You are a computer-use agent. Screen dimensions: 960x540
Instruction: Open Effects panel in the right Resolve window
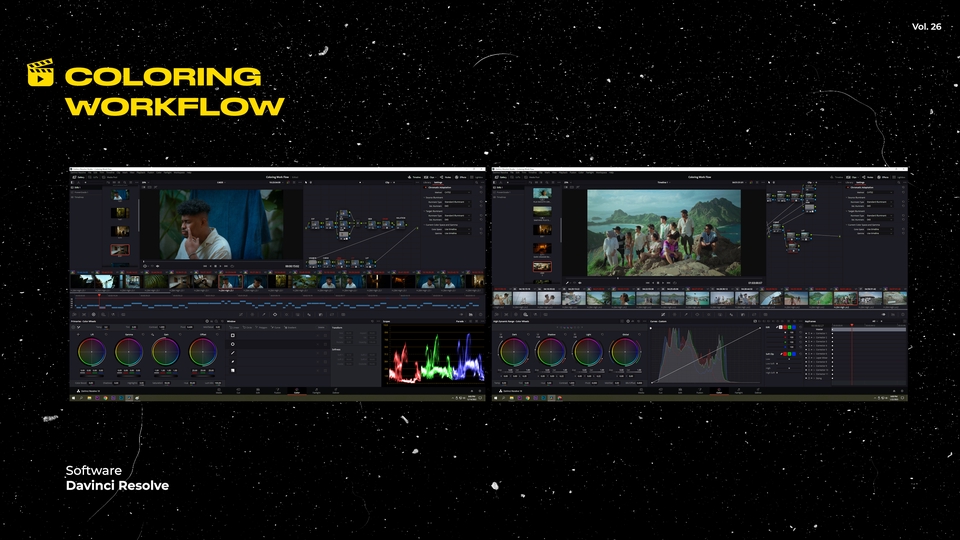(x=880, y=177)
